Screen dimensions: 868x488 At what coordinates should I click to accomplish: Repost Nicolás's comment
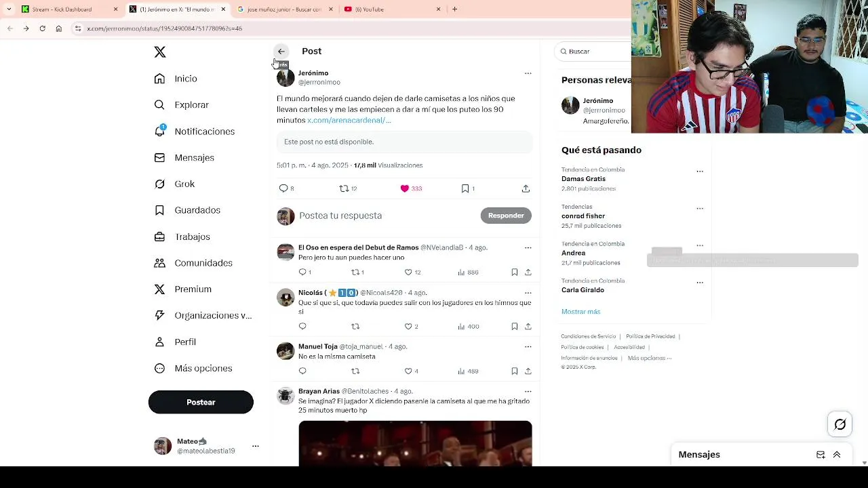[355, 326]
